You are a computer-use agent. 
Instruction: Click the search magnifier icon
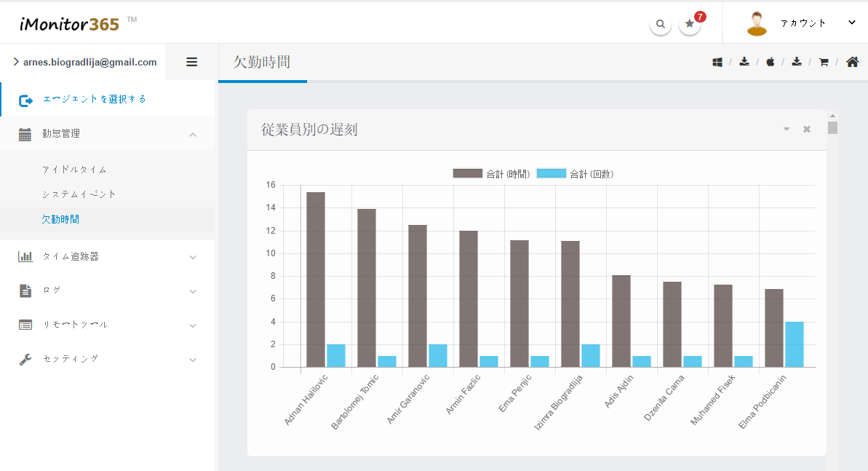coord(660,24)
